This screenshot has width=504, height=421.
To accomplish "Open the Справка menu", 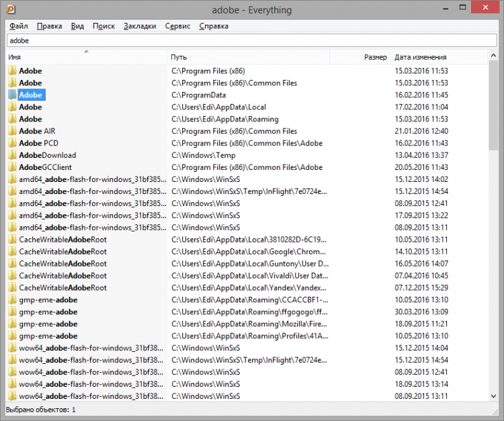I will tap(214, 26).
